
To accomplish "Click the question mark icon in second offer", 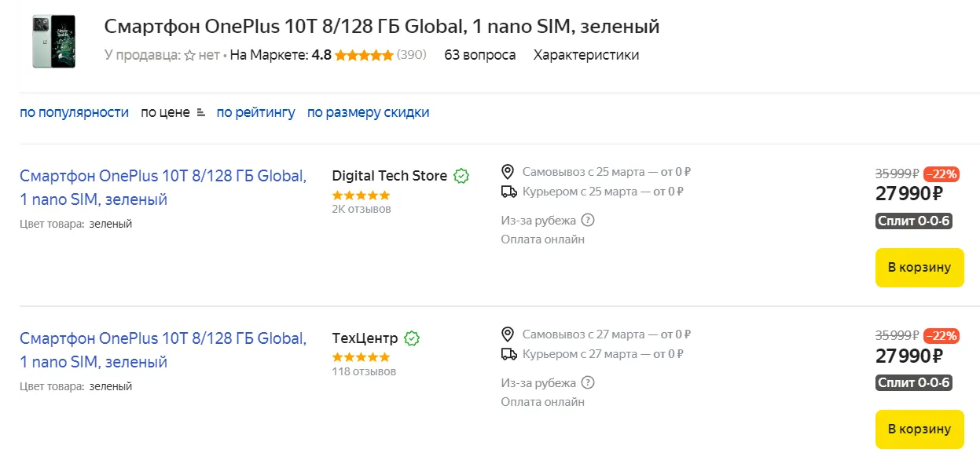I will [x=588, y=383].
